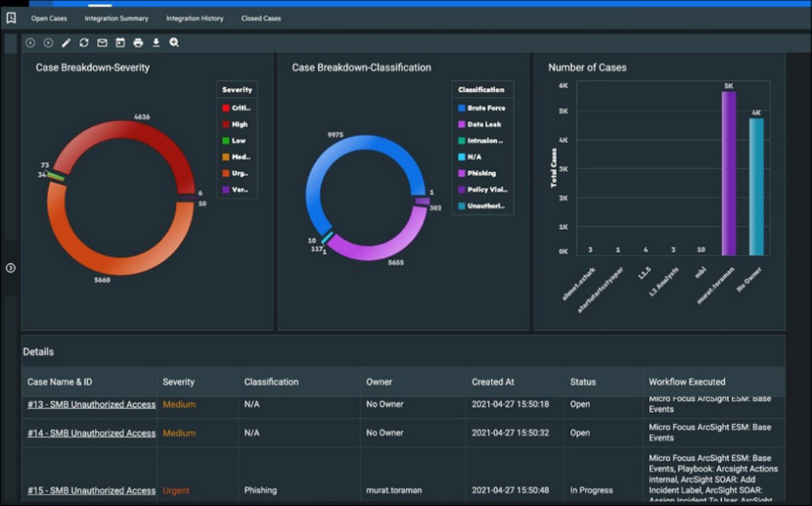Toggle the High severity legend swatch
812x506 pixels.
(x=226, y=124)
